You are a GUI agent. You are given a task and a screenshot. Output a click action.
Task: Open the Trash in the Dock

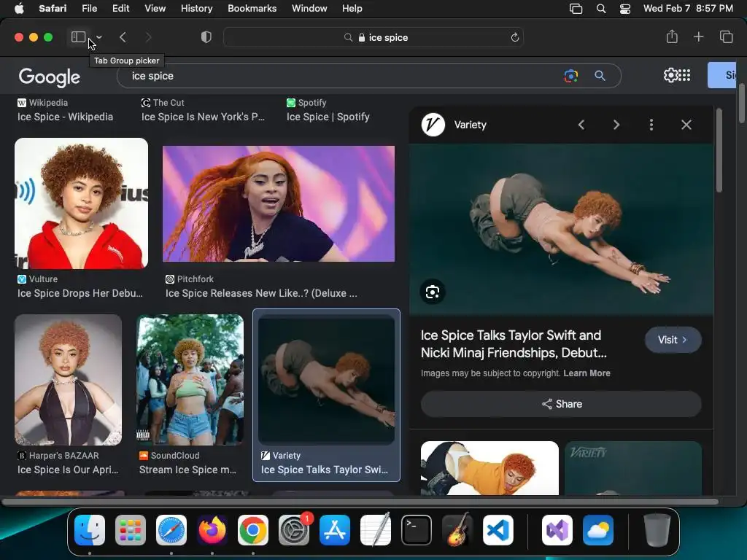[x=657, y=530]
